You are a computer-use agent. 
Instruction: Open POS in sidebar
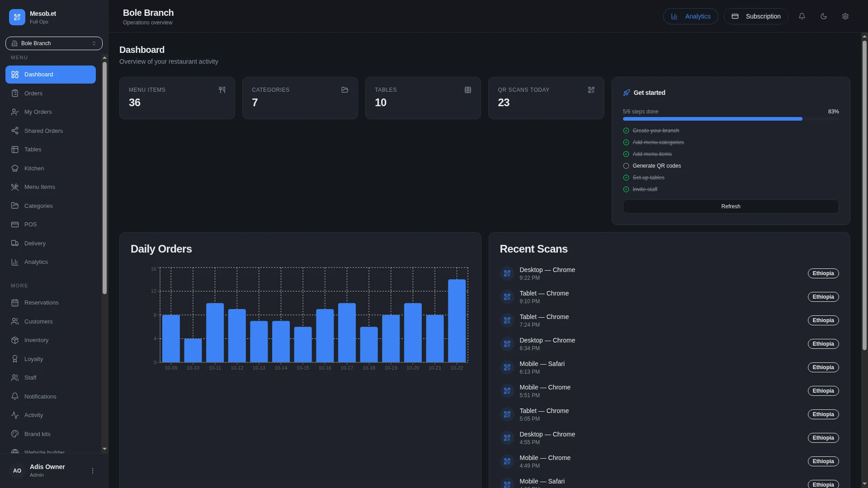[51, 225]
